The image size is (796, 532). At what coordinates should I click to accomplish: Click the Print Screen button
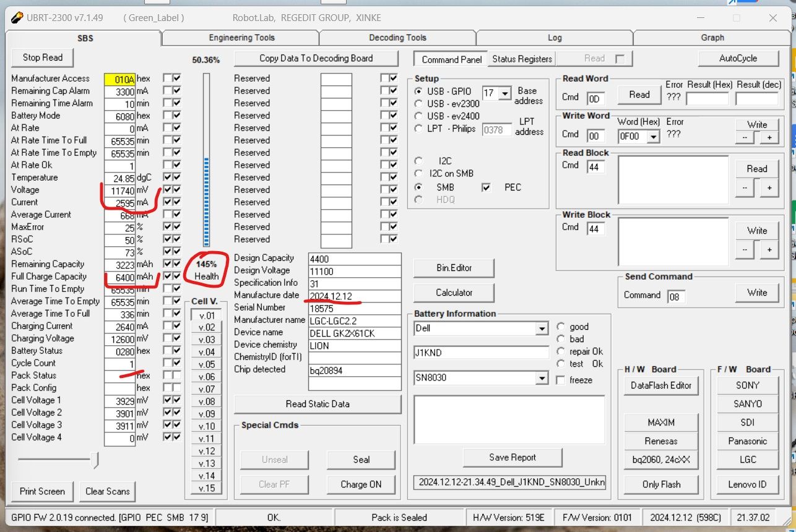pos(42,491)
